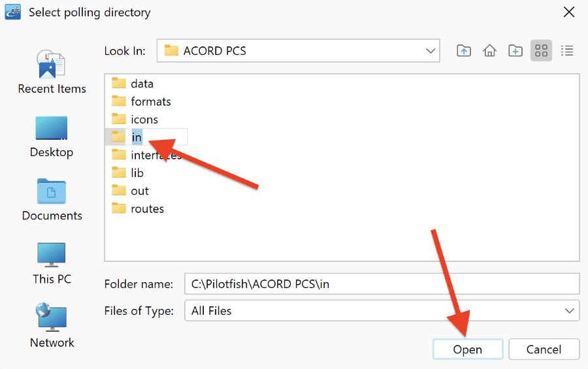The width and height of the screenshot is (588, 369).
Task: Click the Open button
Action: pos(468,349)
